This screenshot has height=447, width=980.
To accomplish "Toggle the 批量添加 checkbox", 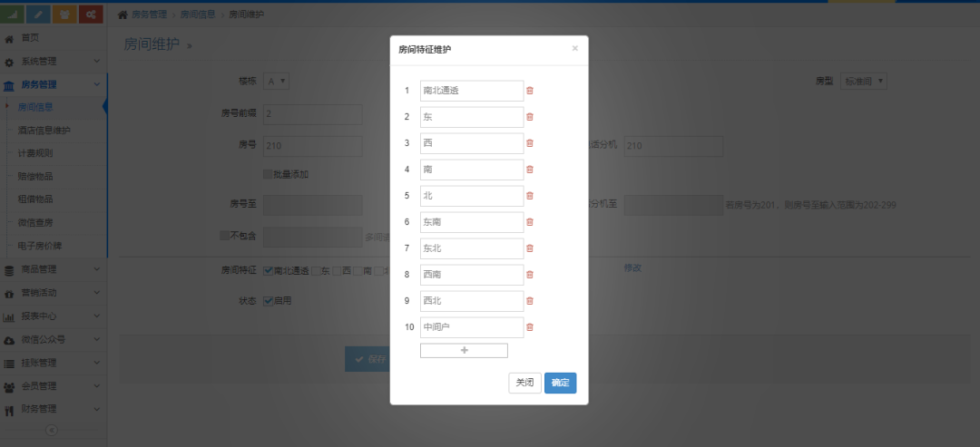I will (x=268, y=174).
